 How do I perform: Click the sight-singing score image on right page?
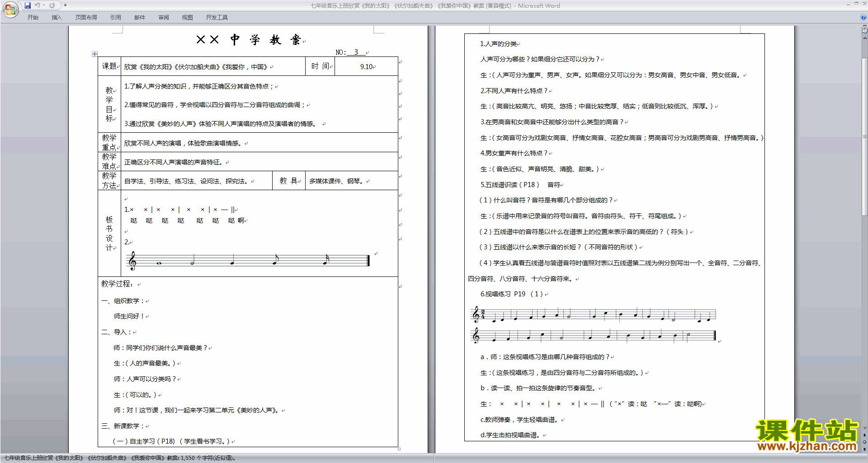pos(594,325)
